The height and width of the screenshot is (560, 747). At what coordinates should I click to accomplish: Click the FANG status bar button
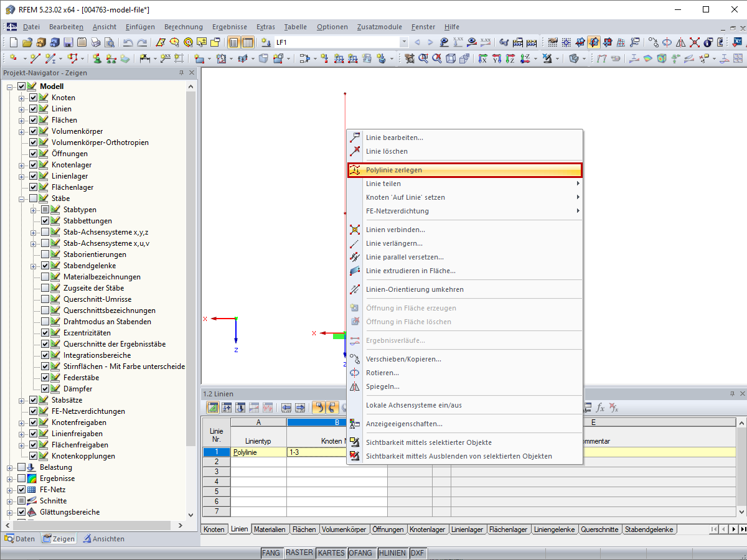click(x=271, y=553)
